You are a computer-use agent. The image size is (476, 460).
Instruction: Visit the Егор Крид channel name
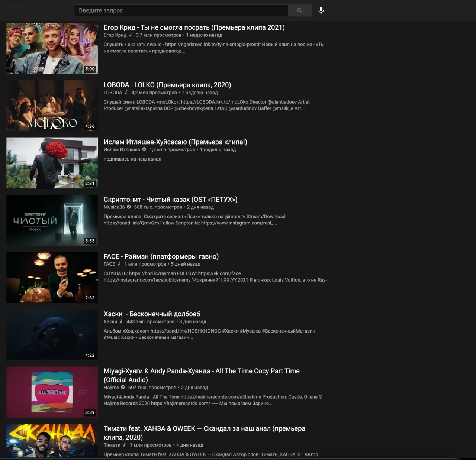point(115,35)
